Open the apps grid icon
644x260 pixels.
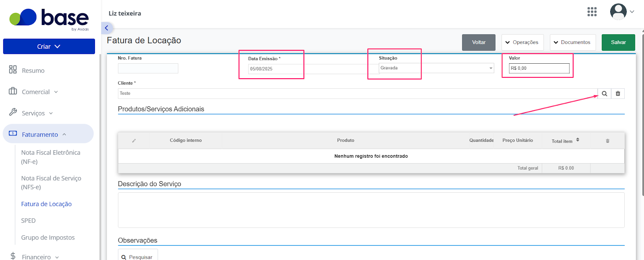592,12
